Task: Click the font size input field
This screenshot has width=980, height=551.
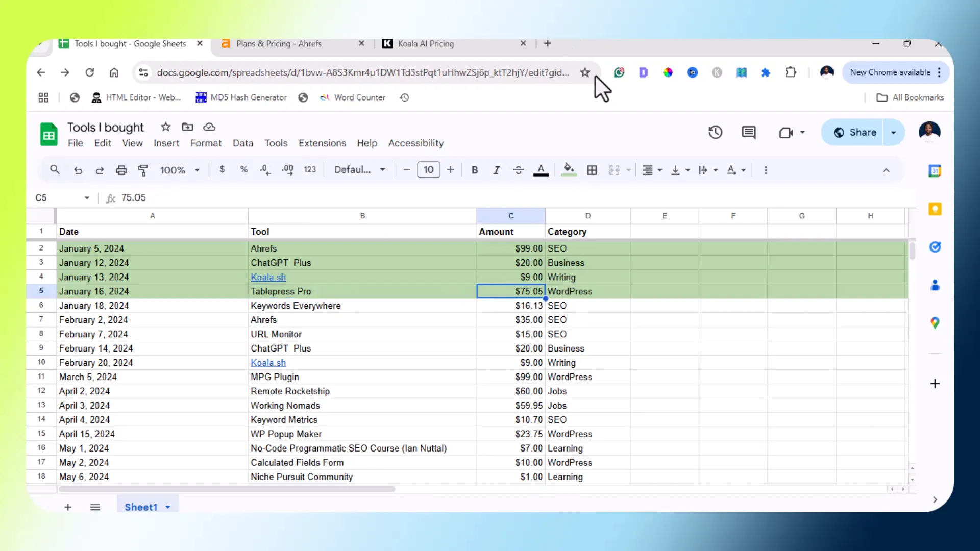Action: (x=429, y=170)
